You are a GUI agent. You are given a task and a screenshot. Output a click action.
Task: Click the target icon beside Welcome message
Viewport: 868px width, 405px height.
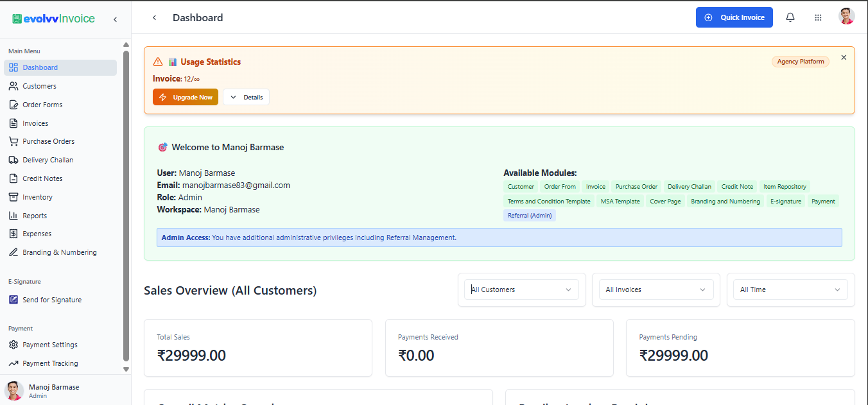162,147
